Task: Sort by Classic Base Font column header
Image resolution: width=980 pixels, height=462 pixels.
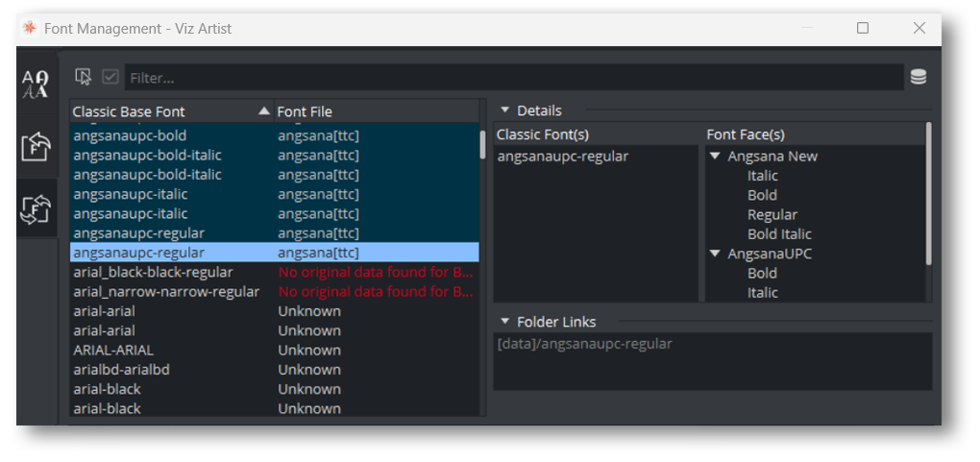Action: coord(163,111)
